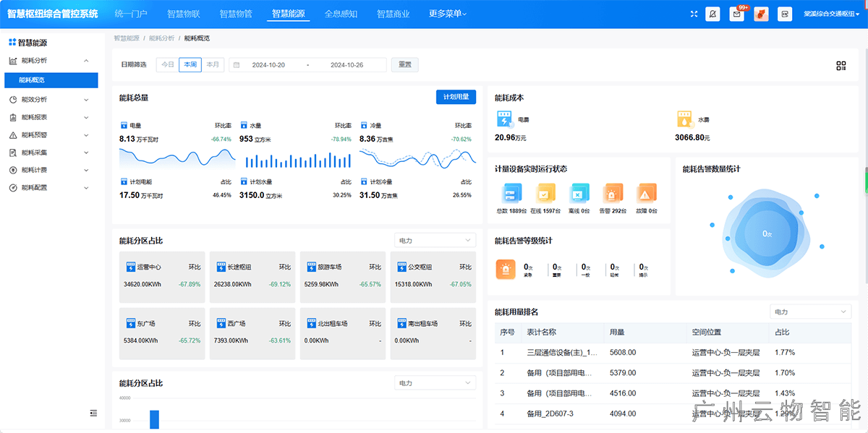
Task: Open the 电力 dropdown in 能耗用量排名 panel
Action: tap(810, 312)
